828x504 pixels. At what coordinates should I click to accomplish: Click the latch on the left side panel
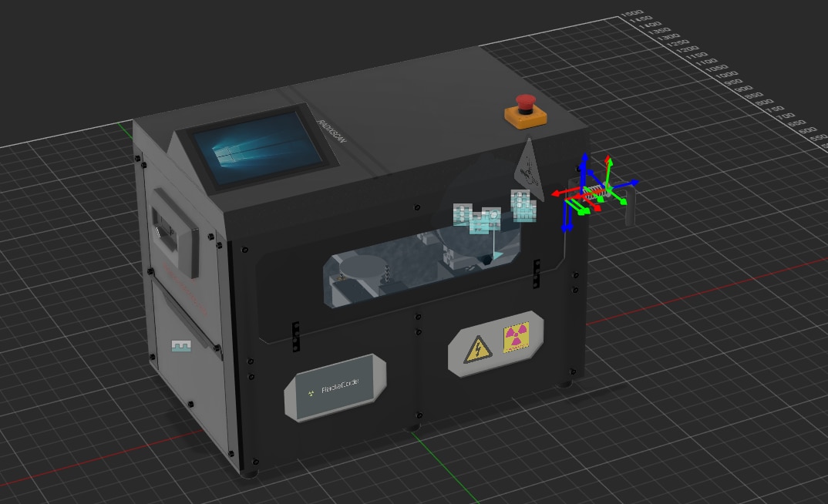174,232
